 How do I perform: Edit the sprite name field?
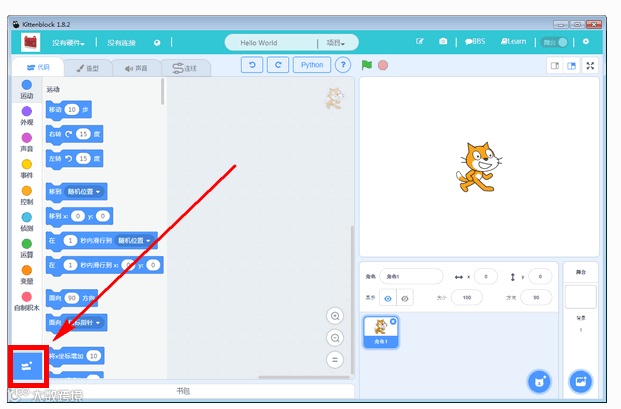coord(411,276)
